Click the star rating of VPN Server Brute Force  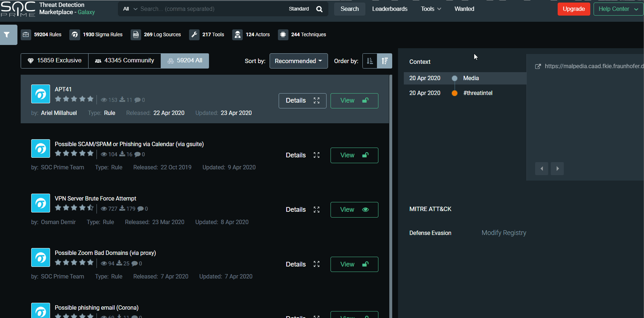tap(74, 208)
